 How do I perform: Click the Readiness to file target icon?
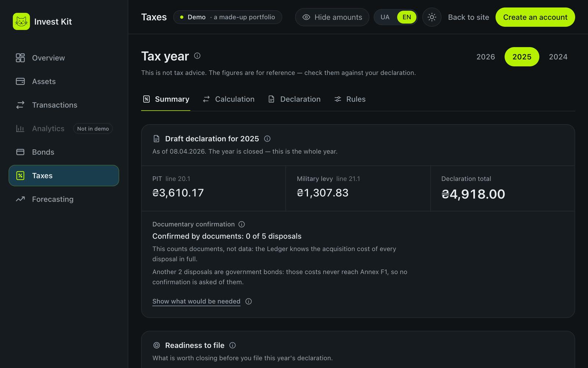click(x=157, y=345)
